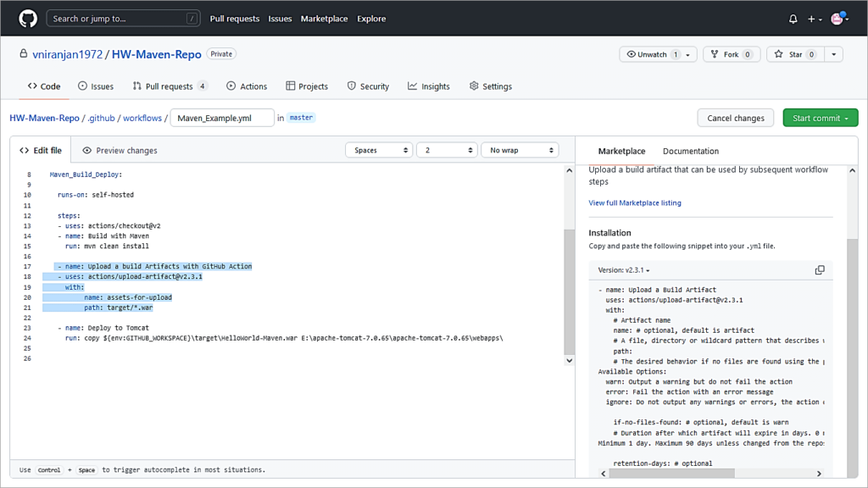Expand the Start commit dropdown arrow
Image resolution: width=868 pixels, height=488 pixels.
(847, 118)
